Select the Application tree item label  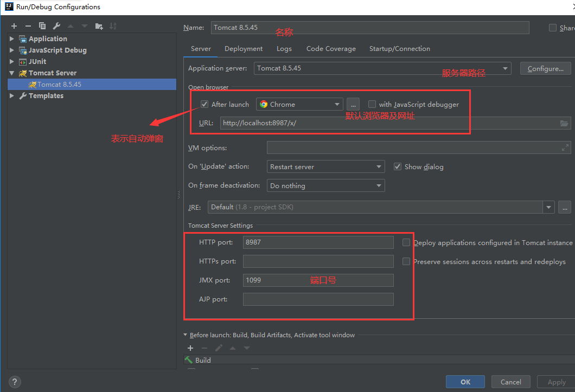pos(48,39)
